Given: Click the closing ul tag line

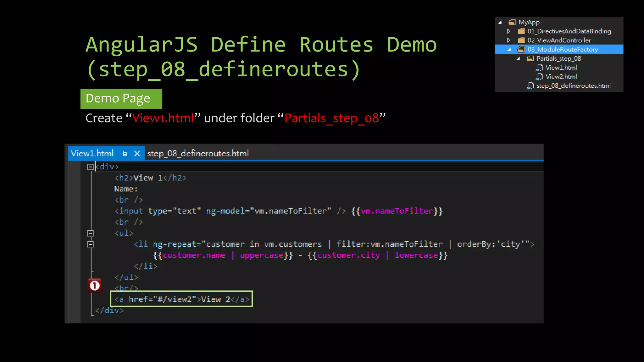Looking at the screenshot, I should click(x=126, y=277).
